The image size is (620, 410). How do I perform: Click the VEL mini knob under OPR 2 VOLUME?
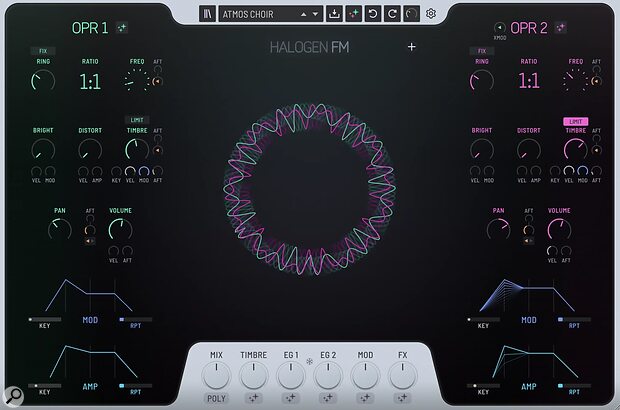coord(552,251)
